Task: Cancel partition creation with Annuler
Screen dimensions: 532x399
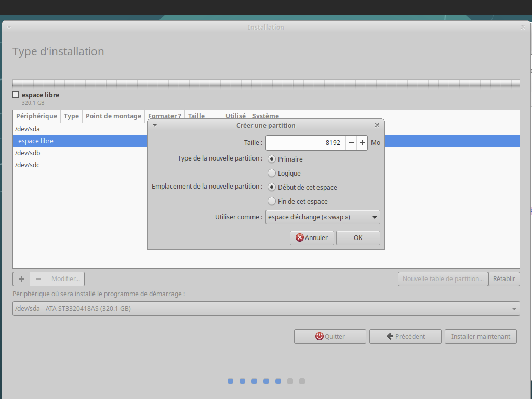Action: coord(312,238)
